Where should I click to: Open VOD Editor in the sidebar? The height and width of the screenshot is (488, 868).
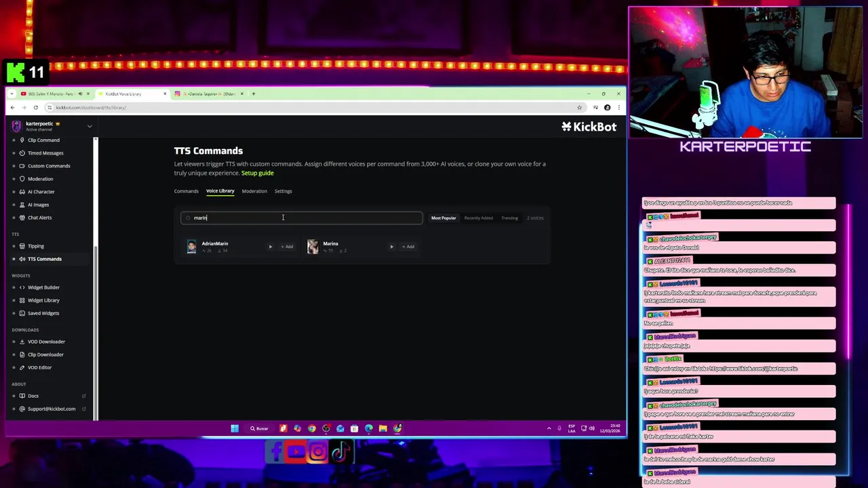pos(39,367)
